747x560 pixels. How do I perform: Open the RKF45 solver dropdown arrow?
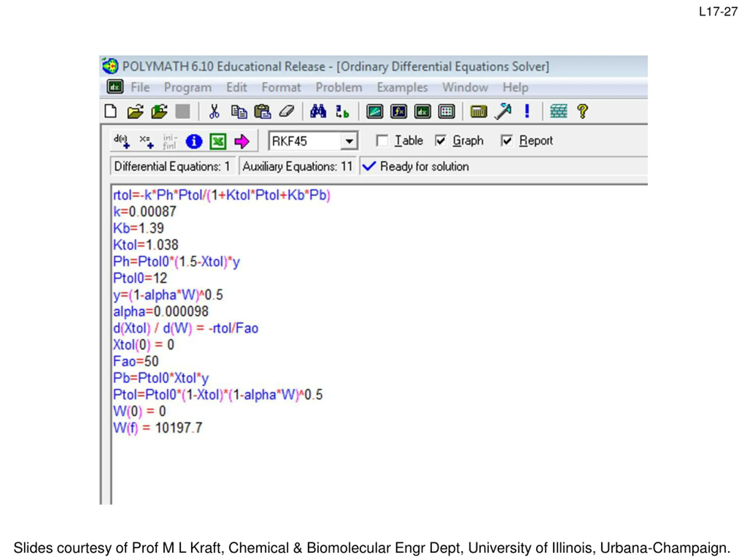coord(349,141)
